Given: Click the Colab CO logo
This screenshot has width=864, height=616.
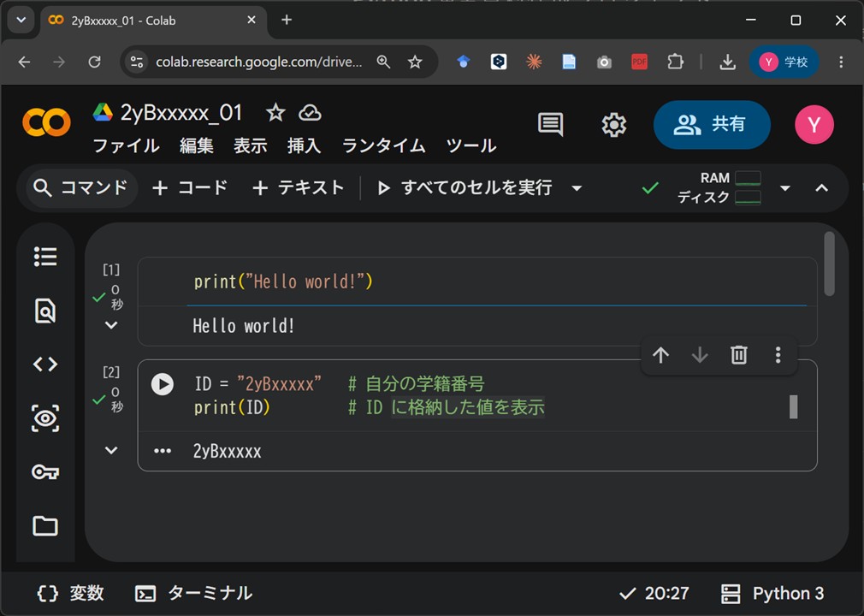Looking at the screenshot, I should coord(47,122).
